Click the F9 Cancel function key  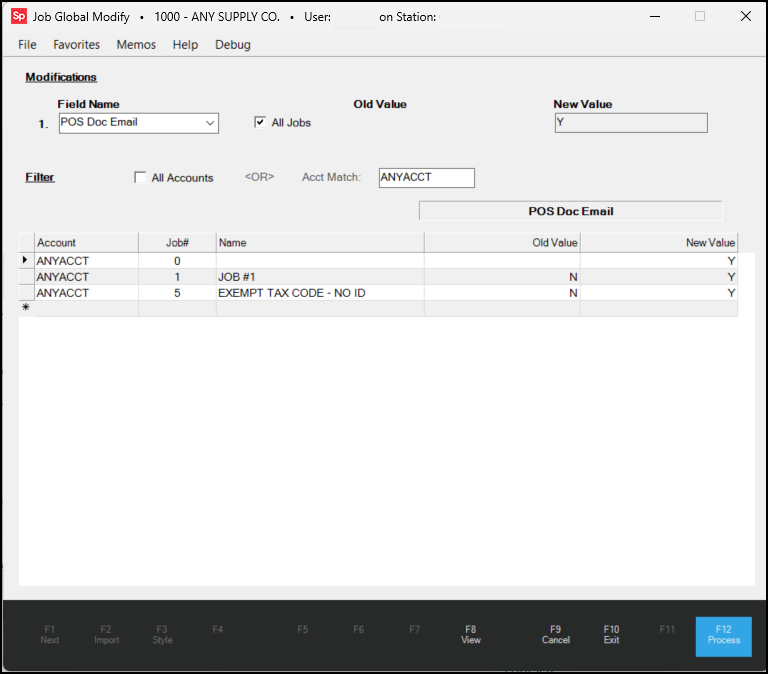pyautogui.click(x=555, y=635)
